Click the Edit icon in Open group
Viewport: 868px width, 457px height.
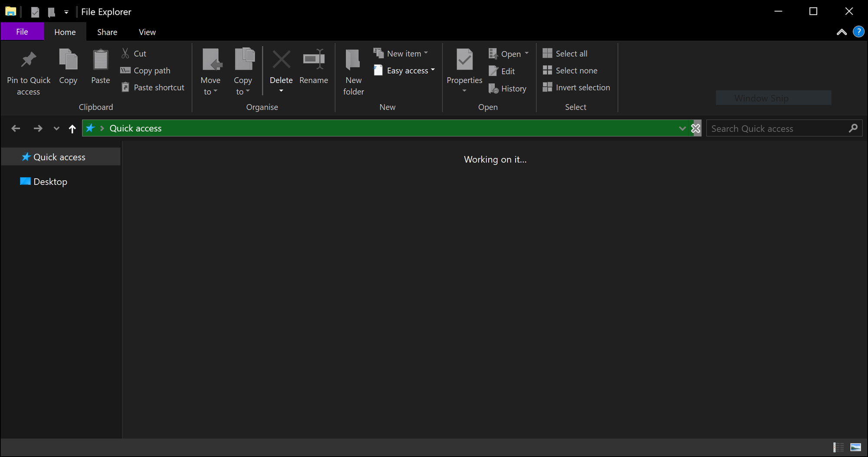tap(493, 71)
